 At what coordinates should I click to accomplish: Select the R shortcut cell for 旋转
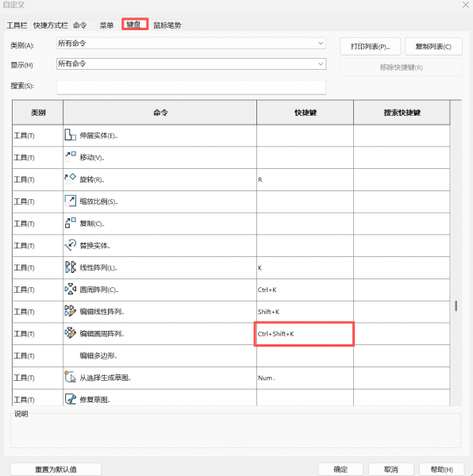coord(305,179)
